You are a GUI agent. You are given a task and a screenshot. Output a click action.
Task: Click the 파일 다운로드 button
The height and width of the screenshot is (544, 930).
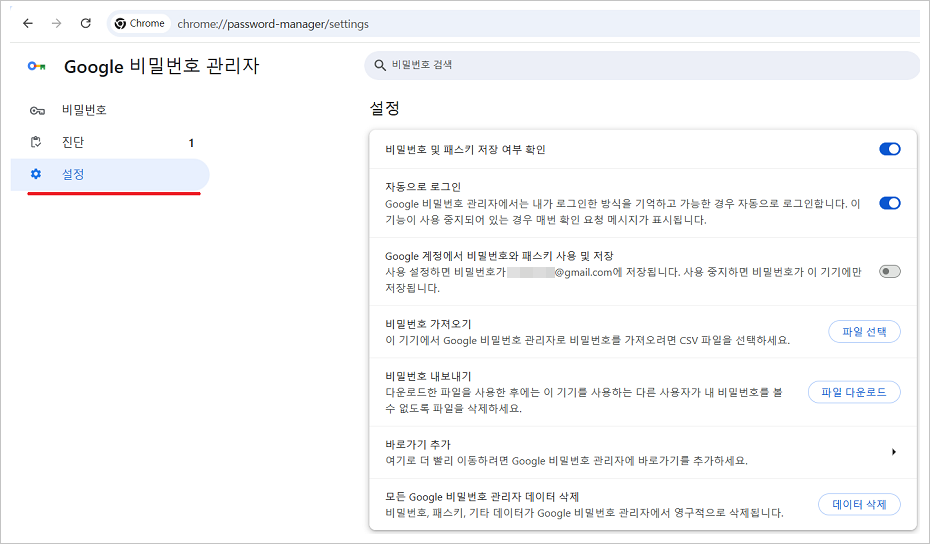854,392
